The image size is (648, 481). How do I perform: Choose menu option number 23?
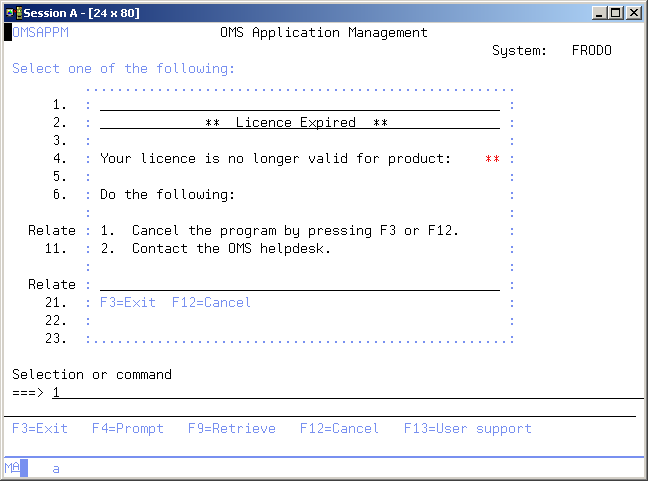tap(55, 338)
